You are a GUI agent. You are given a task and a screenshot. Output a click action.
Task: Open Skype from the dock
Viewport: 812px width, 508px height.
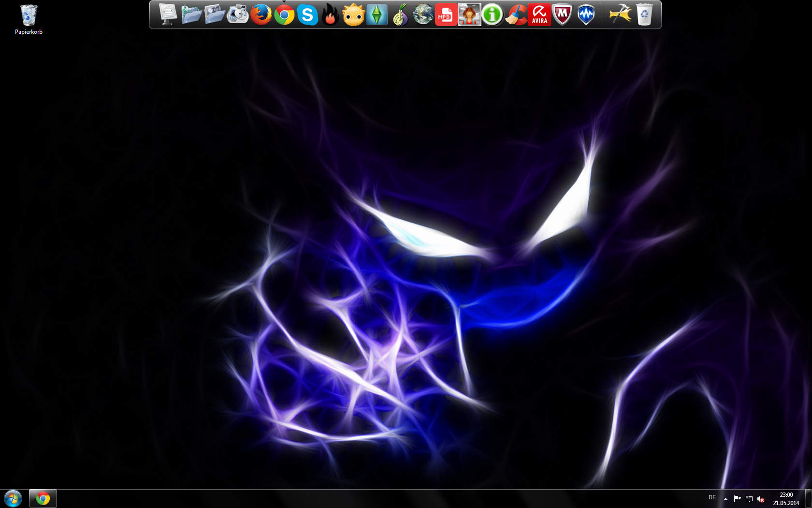pyautogui.click(x=307, y=15)
